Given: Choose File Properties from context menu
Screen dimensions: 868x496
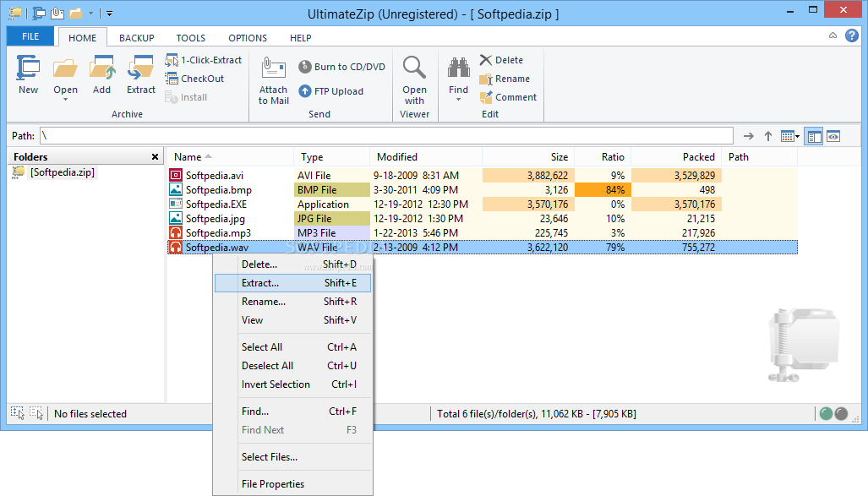Looking at the screenshot, I should (292, 484).
